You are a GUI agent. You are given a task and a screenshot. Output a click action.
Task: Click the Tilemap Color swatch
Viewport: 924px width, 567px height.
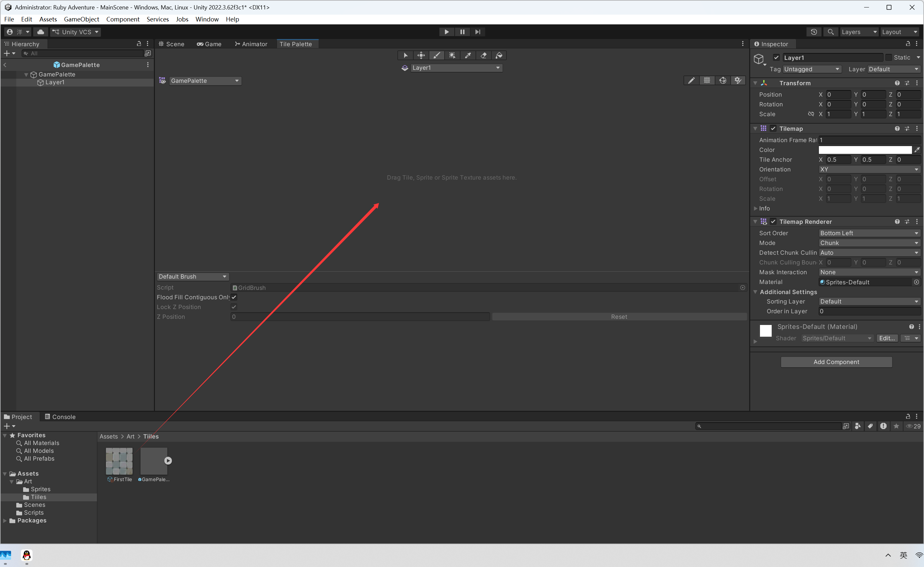(865, 150)
